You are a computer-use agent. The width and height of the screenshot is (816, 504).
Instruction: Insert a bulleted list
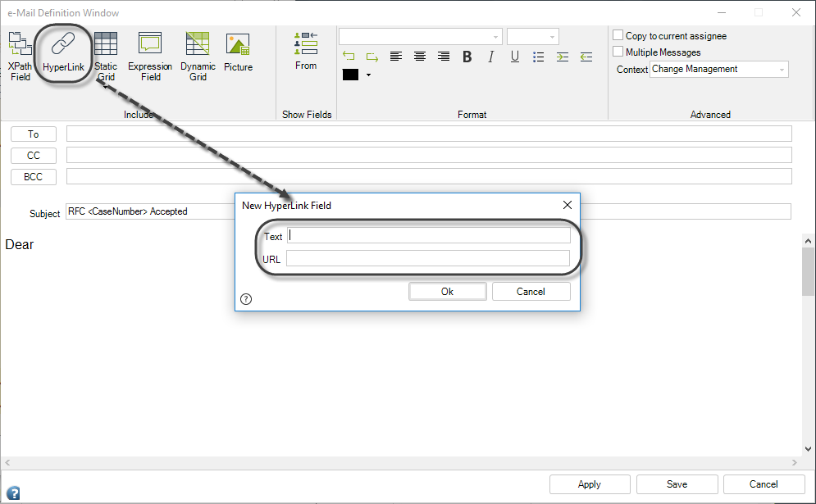pyautogui.click(x=539, y=57)
